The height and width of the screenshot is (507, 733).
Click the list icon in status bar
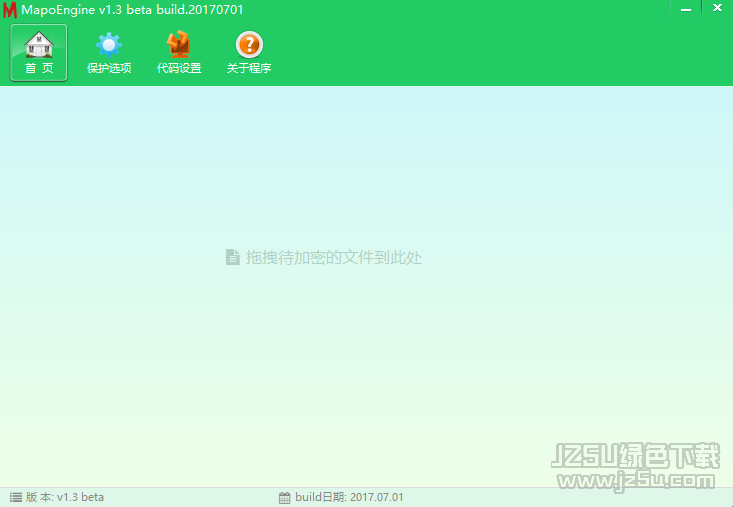[x=16, y=497]
